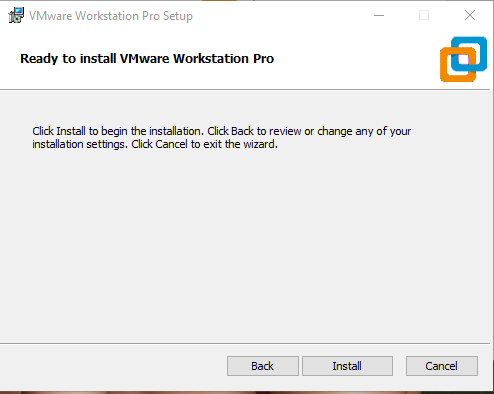Click the 'Ready to install VMware Workstation Pro' heading
494x394 pixels.
tap(147, 59)
